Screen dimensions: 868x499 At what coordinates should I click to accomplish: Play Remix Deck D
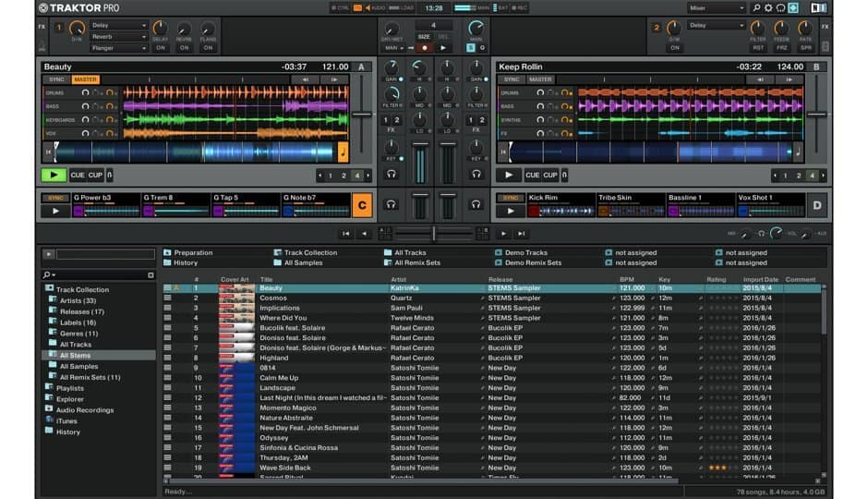point(511,211)
